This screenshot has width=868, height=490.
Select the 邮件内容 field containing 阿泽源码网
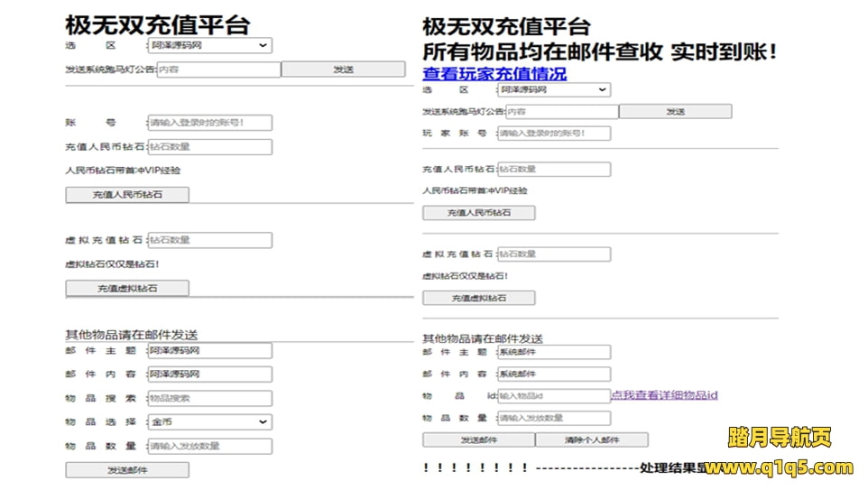coord(209,374)
